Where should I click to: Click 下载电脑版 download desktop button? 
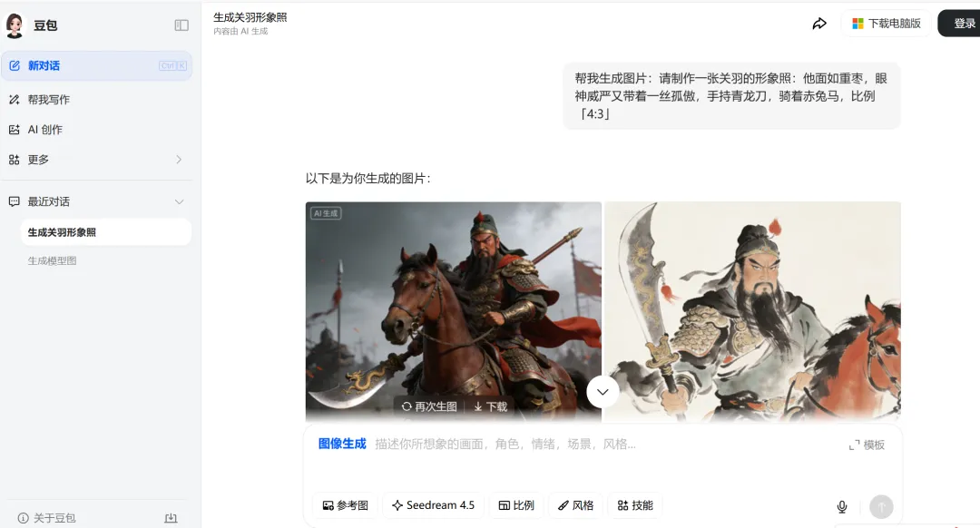pos(887,23)
